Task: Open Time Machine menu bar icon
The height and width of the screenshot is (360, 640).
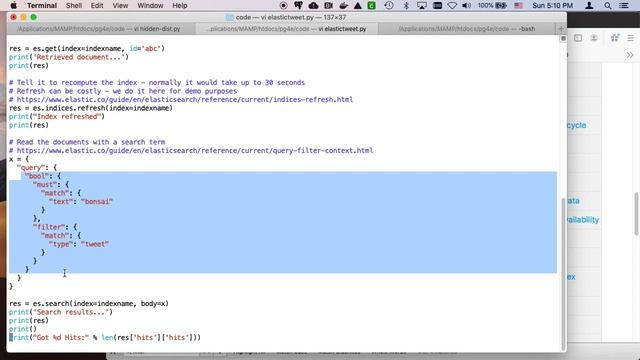Action: (389, 5)
